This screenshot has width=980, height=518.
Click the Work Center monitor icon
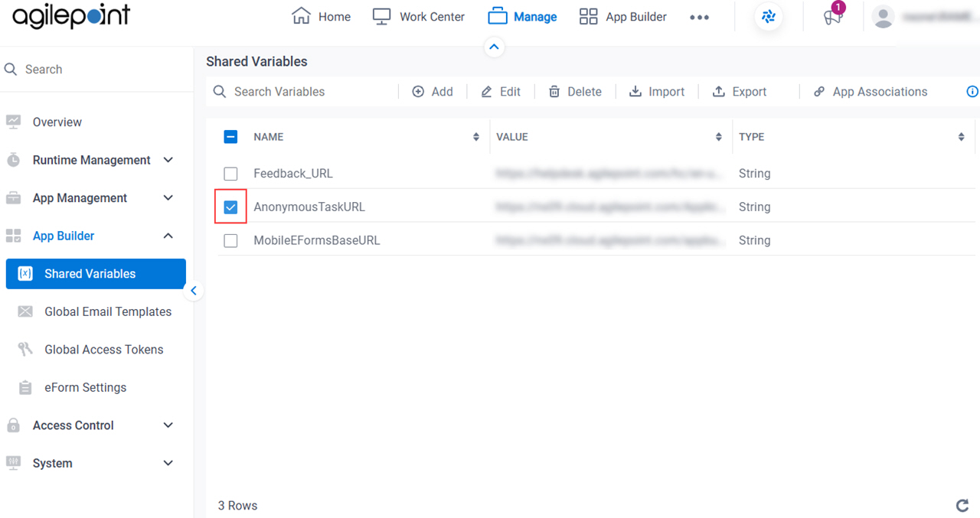tap(381, 17)
